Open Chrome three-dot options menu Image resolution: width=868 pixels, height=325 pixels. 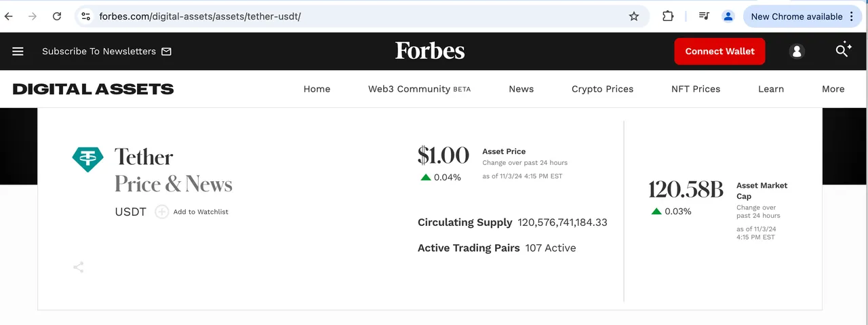[x=852, y=16]
